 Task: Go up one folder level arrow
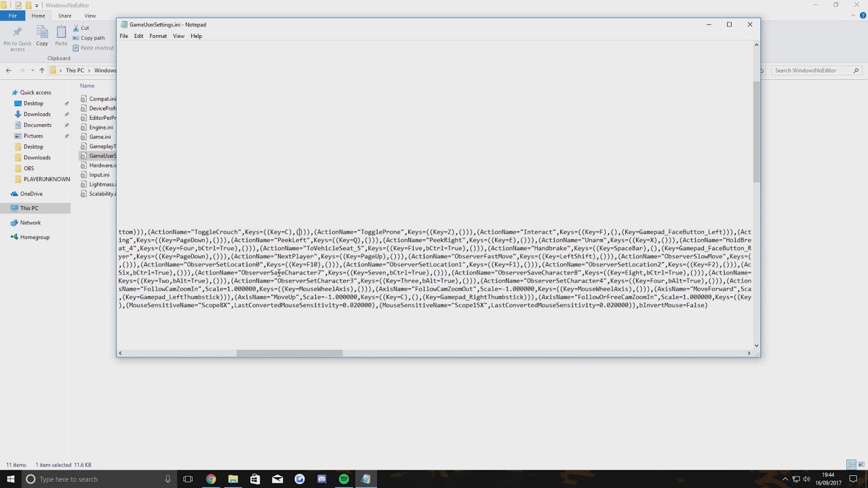[41, 70]
